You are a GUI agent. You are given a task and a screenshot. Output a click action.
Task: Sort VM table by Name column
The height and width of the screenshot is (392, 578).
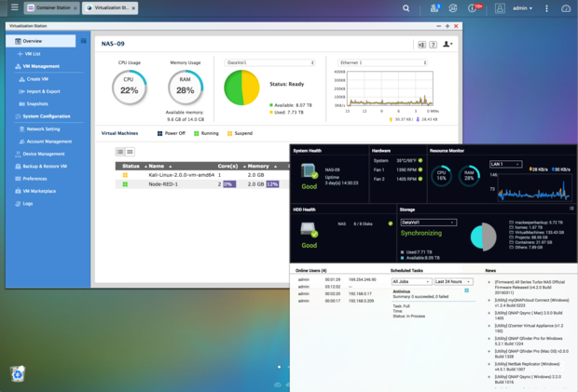pos(157,166)
